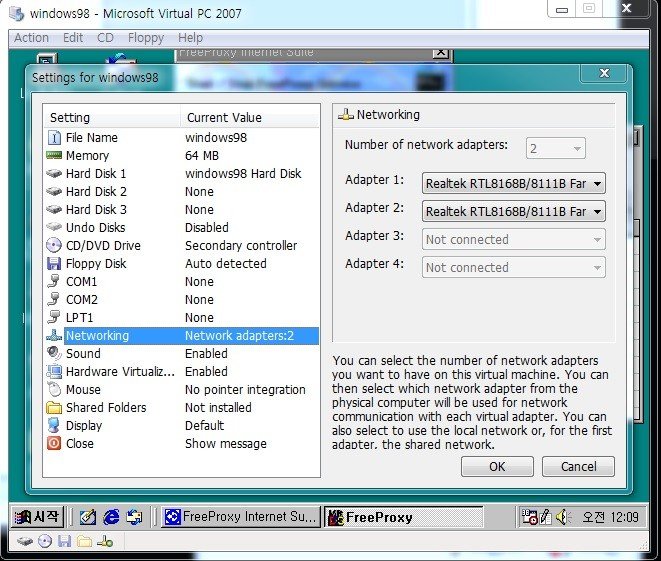Screen dimensions: 661x561
Task: Click the Sound speaker icon in list
Action: [x=54, y=353]
